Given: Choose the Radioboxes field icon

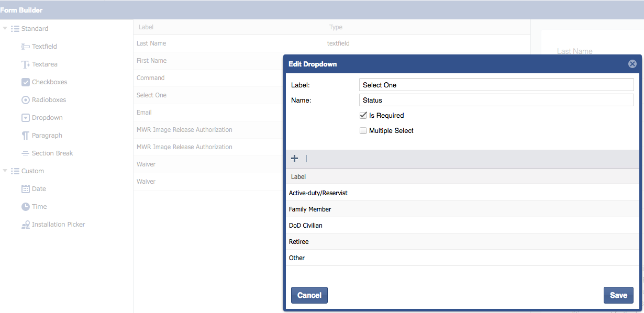Looking at the screenshot, I should [25, 100].
